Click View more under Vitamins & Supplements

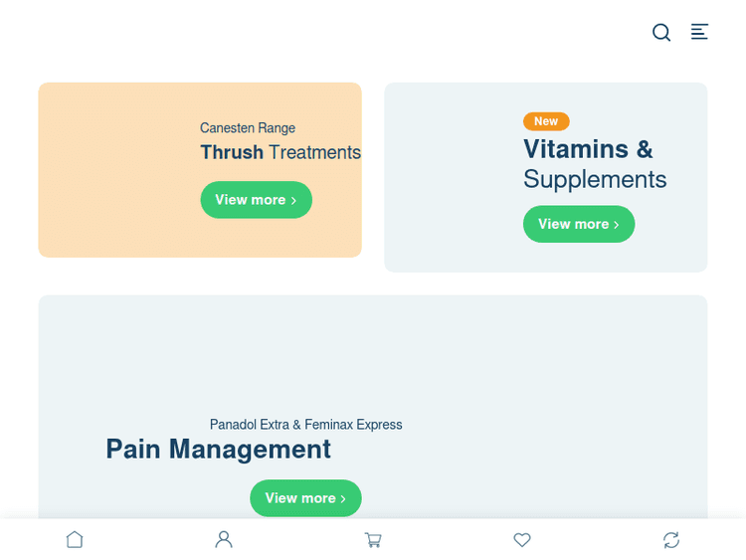point(578,224)
